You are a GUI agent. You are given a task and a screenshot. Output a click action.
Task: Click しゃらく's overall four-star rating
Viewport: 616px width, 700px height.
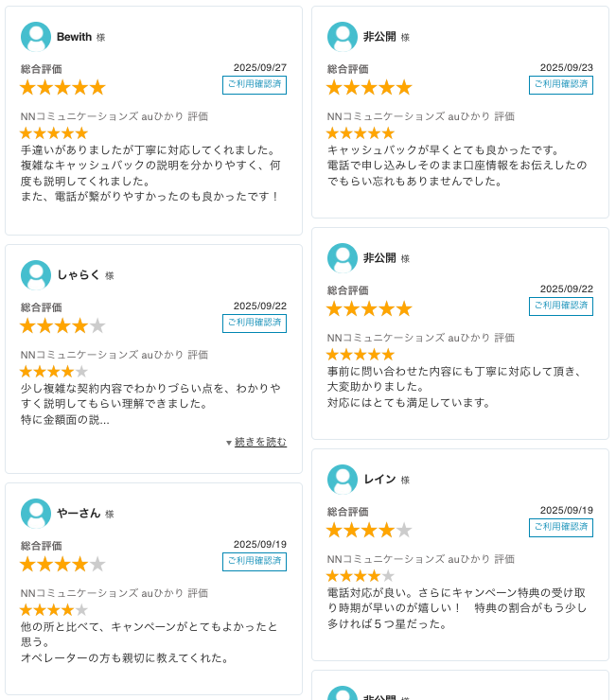62,326
